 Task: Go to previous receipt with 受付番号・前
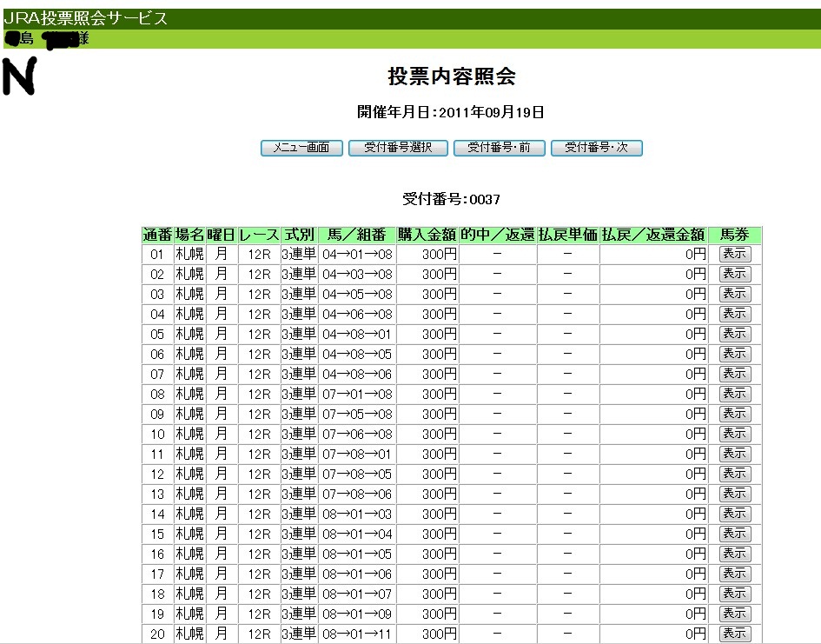(499, 148)
